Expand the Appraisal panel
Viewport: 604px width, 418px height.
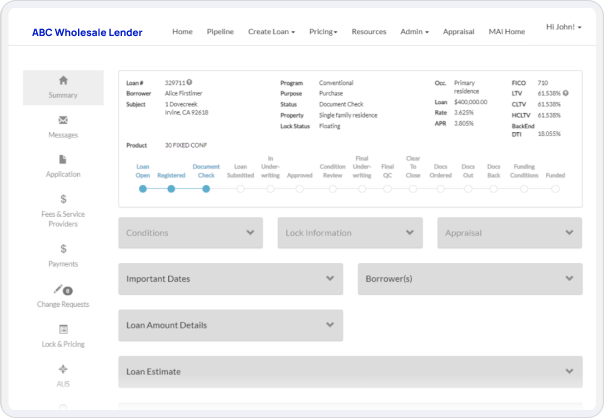tap(510, 233)
